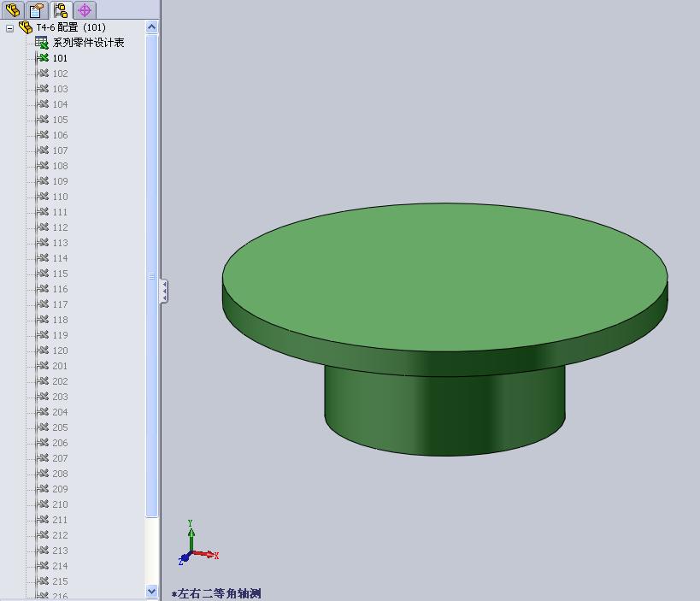Select configuration 104

pyautogui.click(x=61, y=104)
